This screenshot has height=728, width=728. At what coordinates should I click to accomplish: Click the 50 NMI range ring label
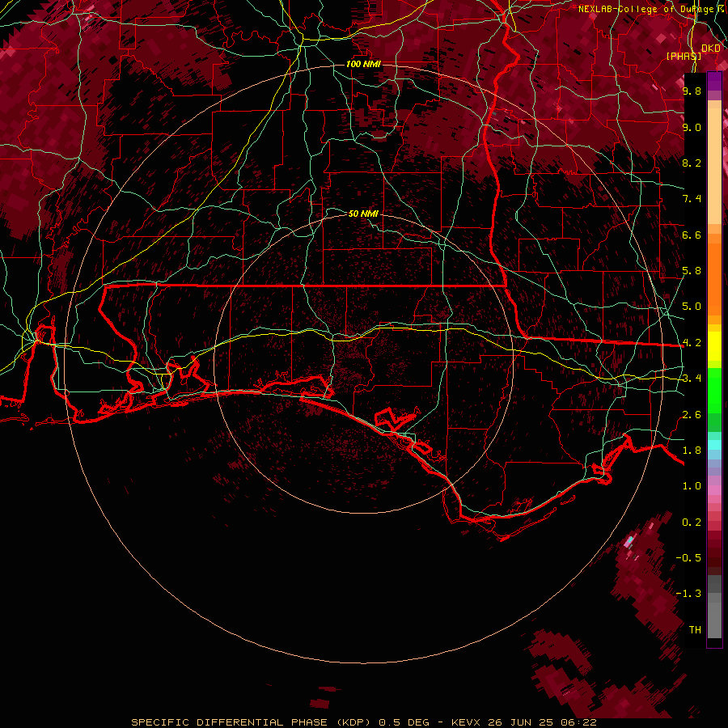click(363, 214)
